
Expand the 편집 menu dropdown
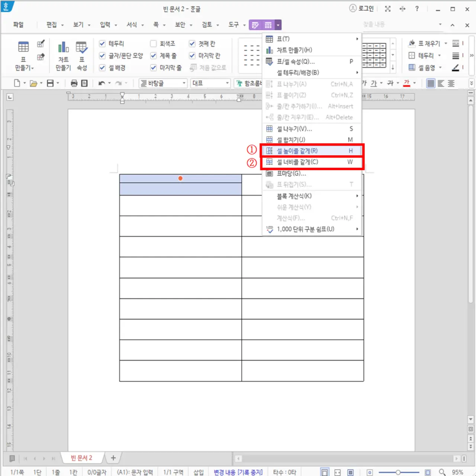[62, 25]
